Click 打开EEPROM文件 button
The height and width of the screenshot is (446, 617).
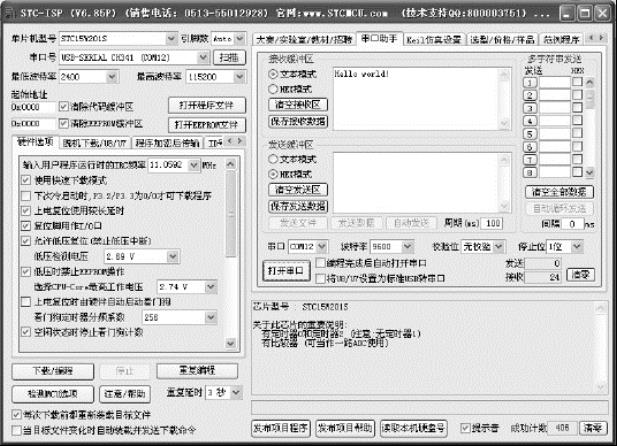coord(206,125)
